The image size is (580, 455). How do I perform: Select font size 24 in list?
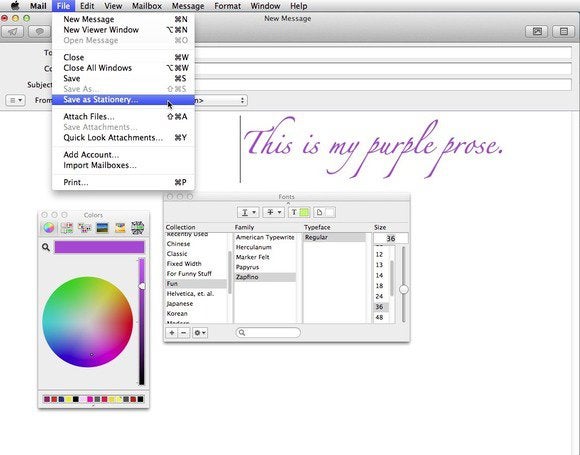pos(381,296)
